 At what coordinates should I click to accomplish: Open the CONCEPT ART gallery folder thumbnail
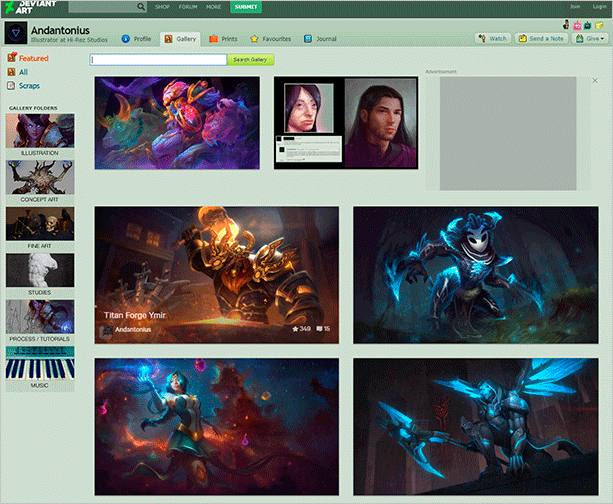point(40,177)
